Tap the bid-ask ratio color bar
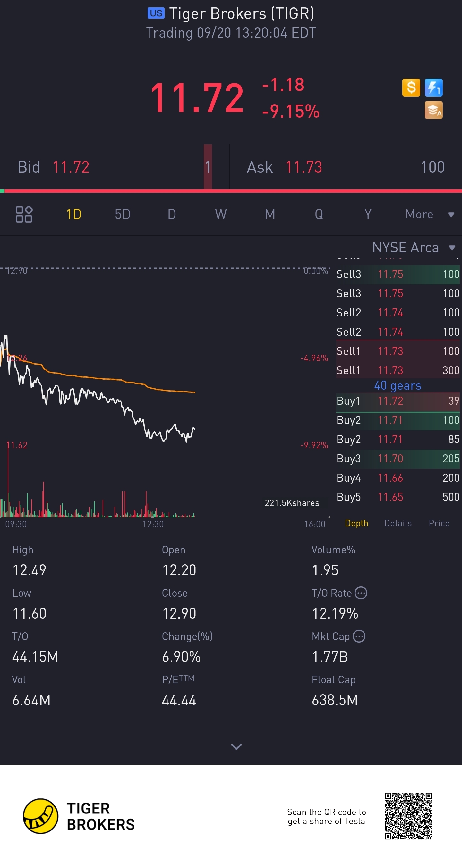The width and height of the screenshot is (462, 868). [231, 191]
